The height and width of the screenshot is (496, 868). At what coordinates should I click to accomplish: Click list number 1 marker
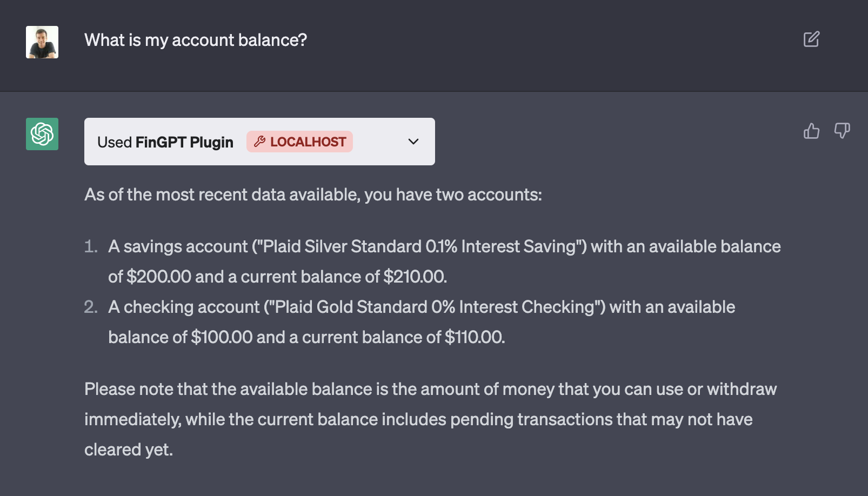(91, 246)
